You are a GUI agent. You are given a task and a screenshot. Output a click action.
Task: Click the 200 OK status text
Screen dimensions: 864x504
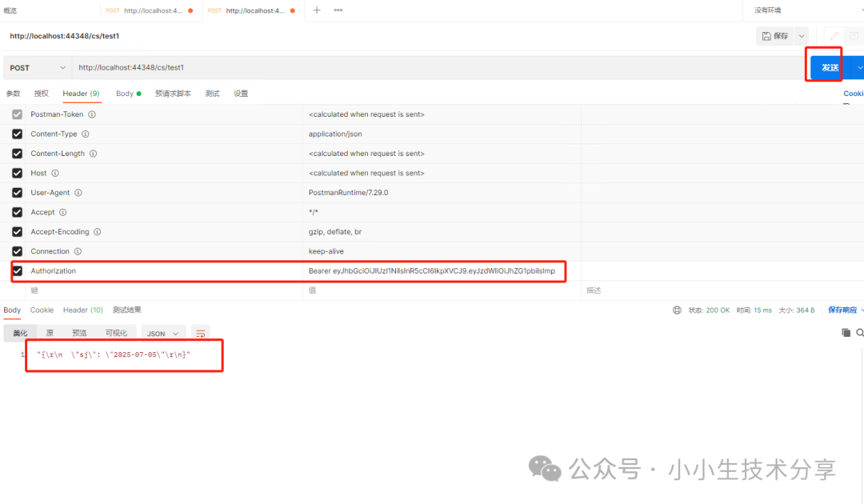[x=718, y=310]
